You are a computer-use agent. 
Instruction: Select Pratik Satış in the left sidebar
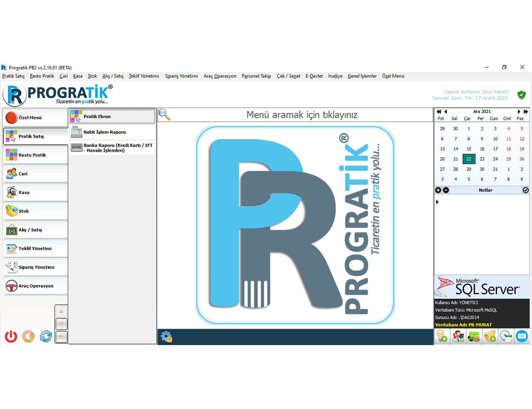coord(35,136)
